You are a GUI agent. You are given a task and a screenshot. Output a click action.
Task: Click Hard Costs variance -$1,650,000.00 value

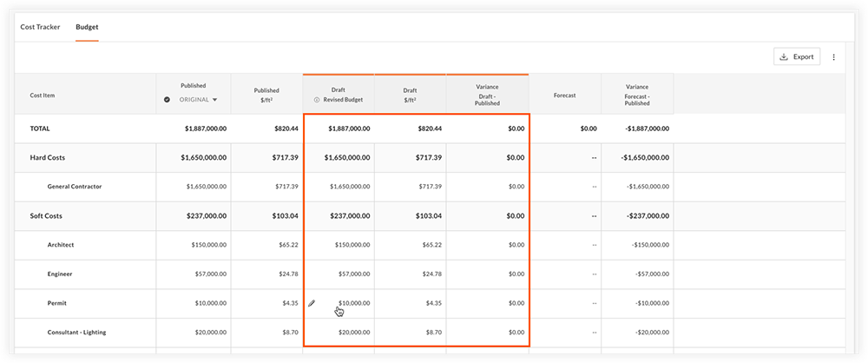(646, 158)
